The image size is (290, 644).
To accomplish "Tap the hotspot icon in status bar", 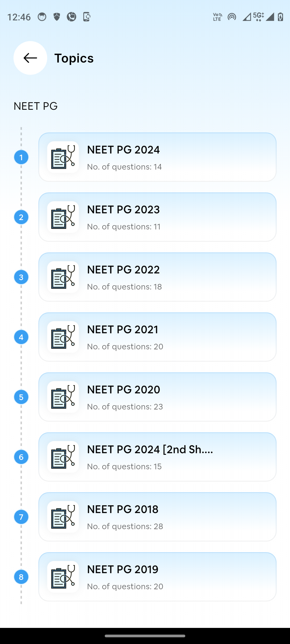I will click(x=232, y=17).
